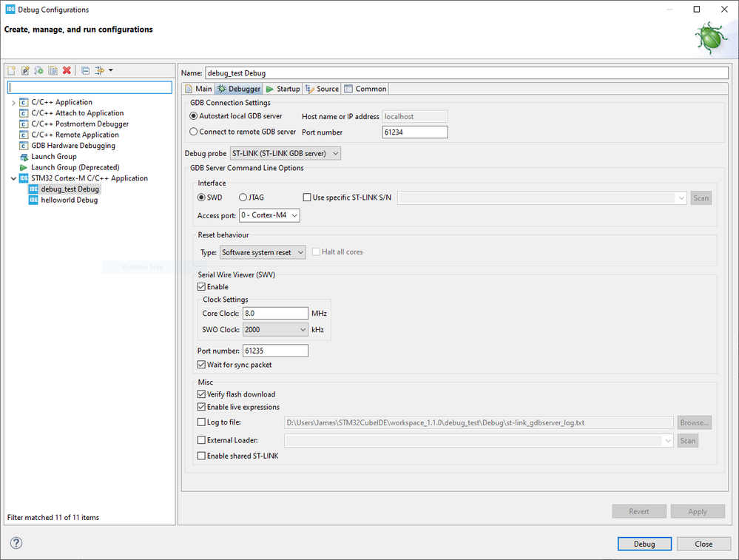Open the SWO Clock dropdown

(276, 329)
